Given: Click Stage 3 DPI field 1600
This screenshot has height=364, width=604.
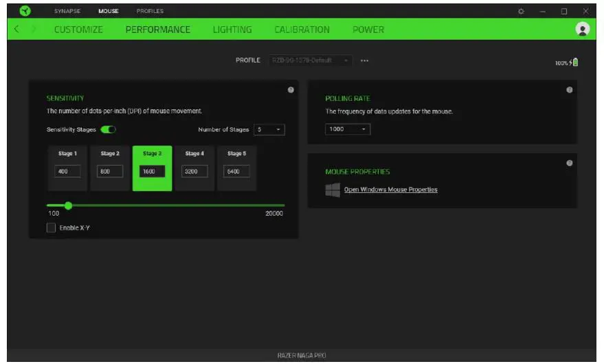Looking at the screenshot, I should [x=152, y=172].
